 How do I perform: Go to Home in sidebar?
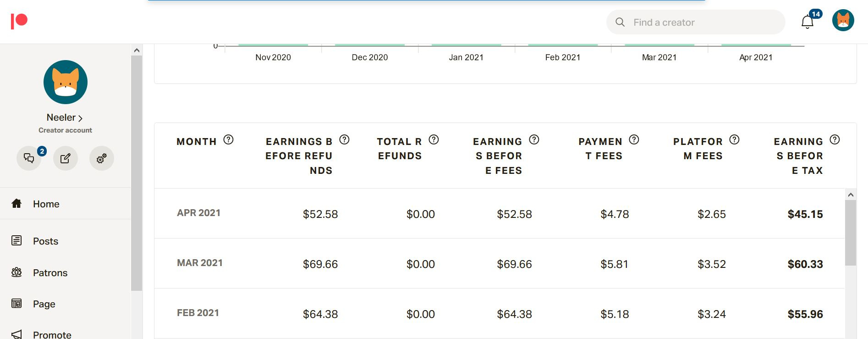pyautogui.click(x=46, y=204)
